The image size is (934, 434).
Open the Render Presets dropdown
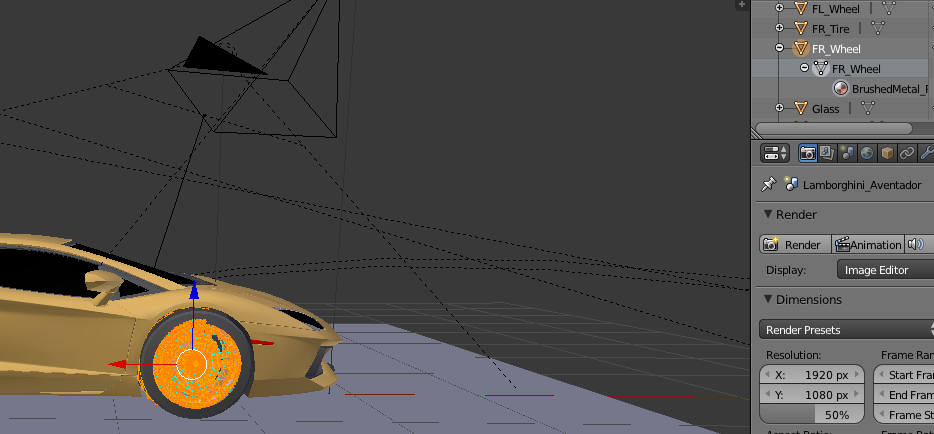click(846, 330)
